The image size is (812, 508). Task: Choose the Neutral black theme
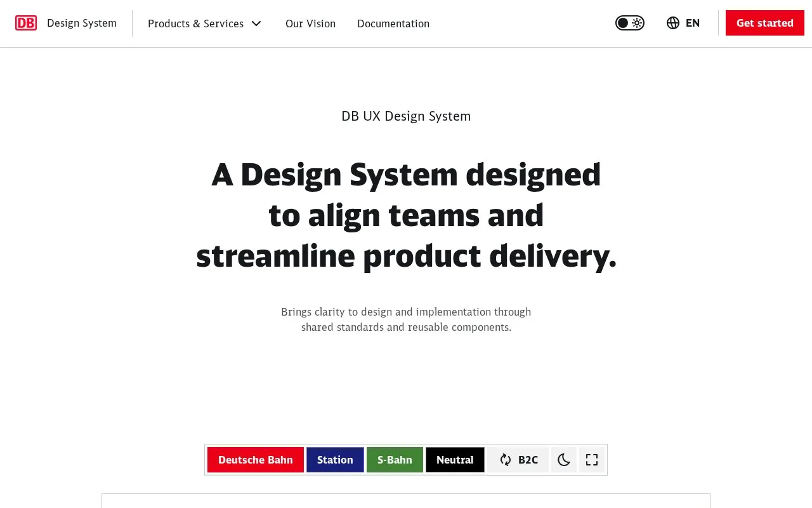455,460
